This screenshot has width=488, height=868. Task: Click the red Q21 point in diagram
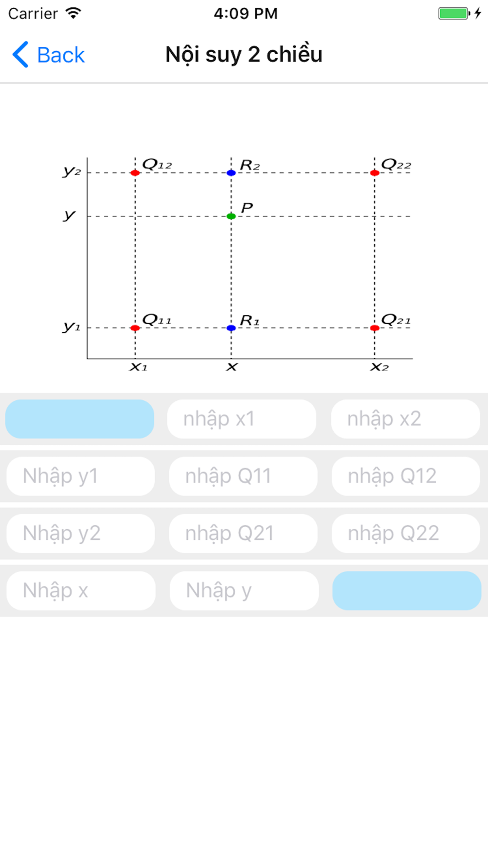pyautogui.click(x=375, y=328)
